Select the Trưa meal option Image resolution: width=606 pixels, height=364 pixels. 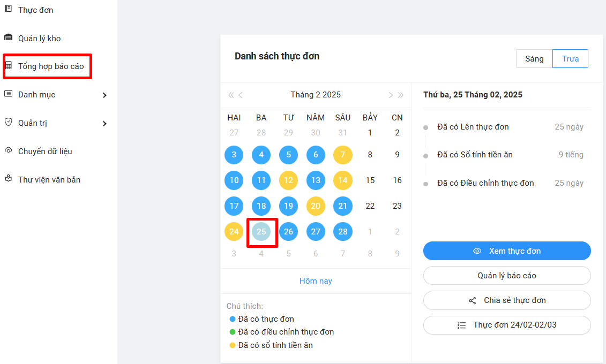tap(570, 59)
